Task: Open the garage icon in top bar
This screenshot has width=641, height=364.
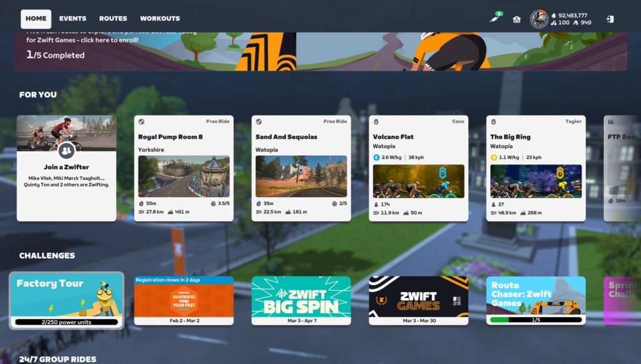Action: pos(516,19)
